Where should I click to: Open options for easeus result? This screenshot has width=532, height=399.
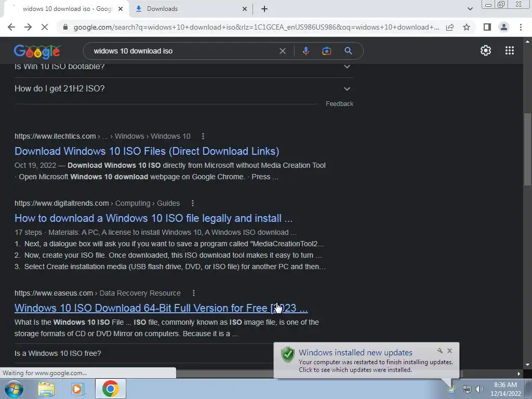click(193, 293)
